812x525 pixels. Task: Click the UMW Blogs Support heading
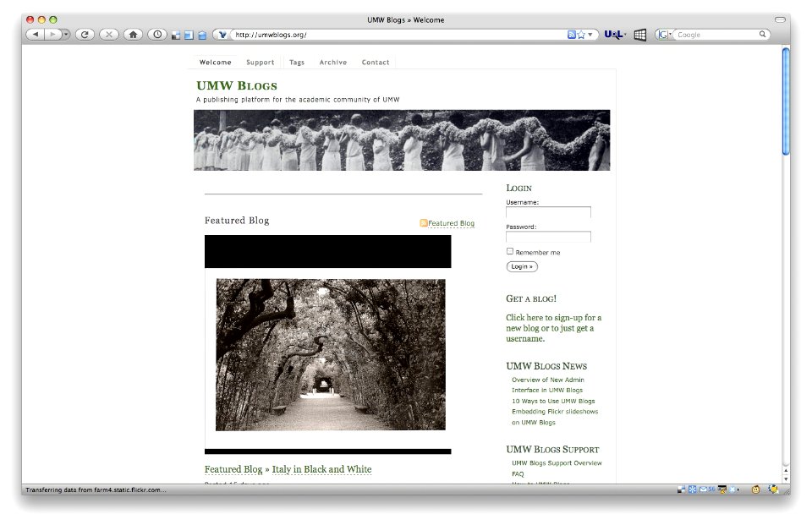[x=552, y=450]
